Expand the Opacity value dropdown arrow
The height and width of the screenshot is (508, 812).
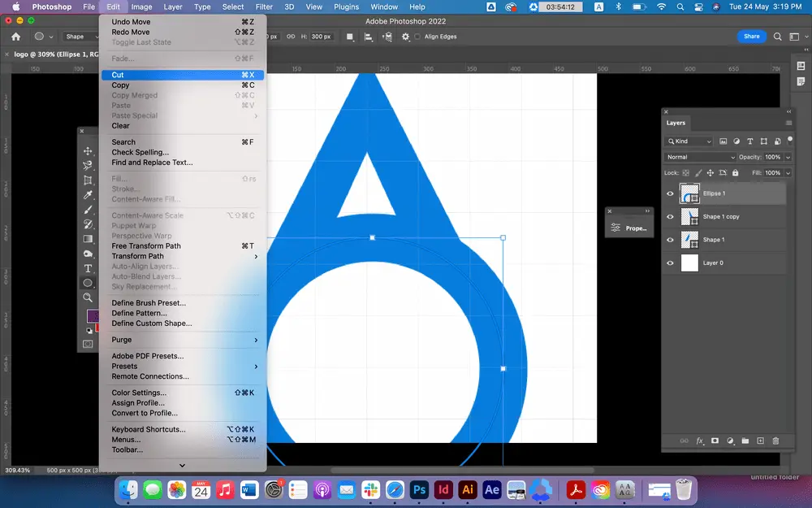coord(788,157)
